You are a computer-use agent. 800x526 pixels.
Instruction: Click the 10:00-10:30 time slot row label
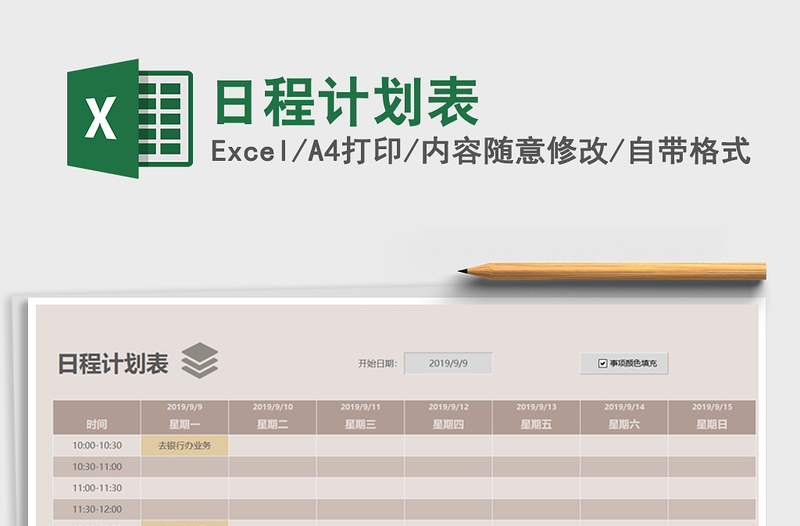97,445
